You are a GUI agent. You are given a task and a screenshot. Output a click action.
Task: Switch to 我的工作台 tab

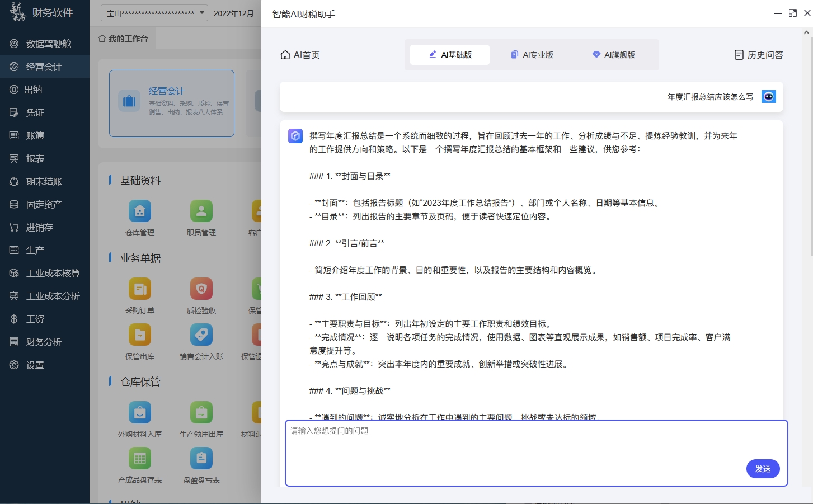tap(123, 39)
